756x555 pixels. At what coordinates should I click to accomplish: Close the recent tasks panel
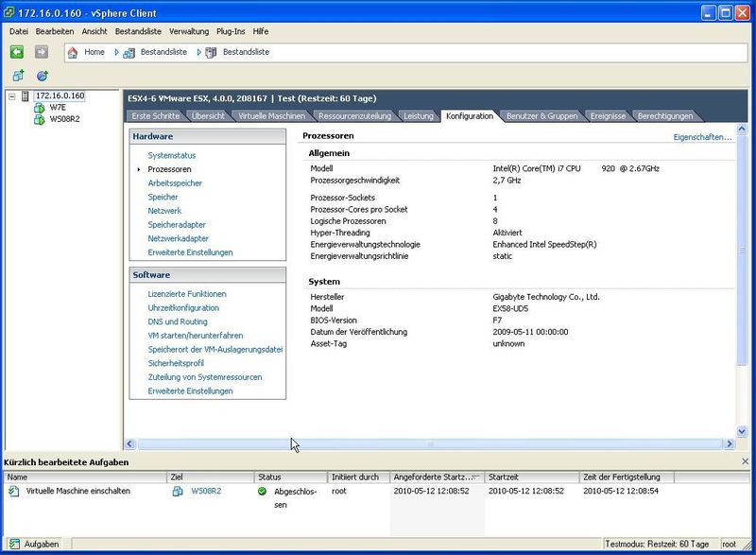[746, 460]
